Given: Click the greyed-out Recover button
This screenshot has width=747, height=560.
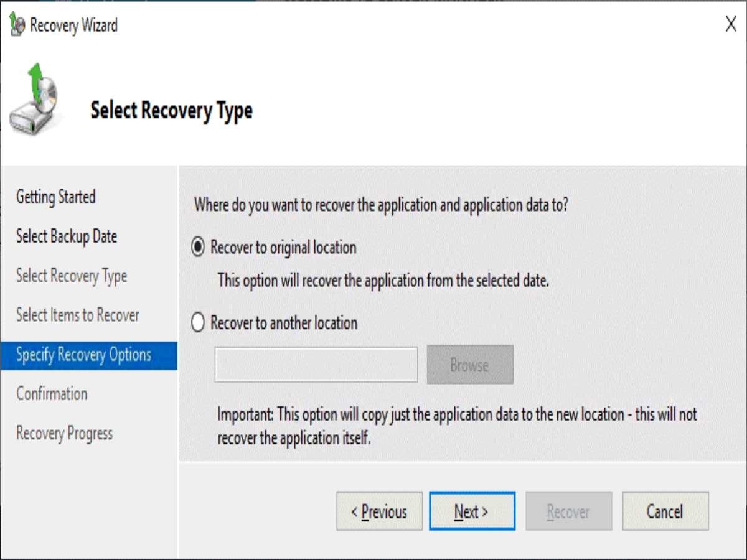Looking at the screenshot, I should coord(568,511).
